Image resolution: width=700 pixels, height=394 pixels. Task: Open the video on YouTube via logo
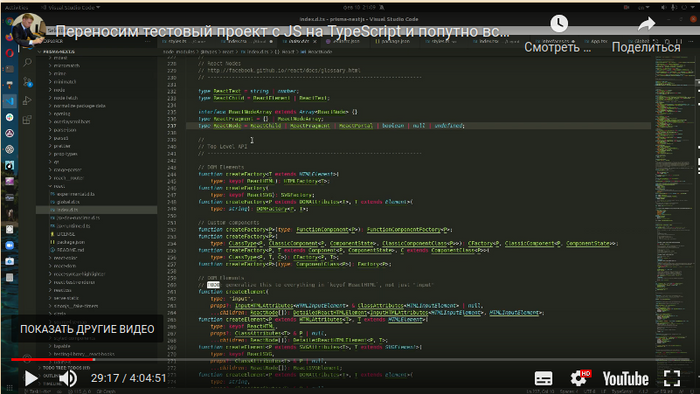[625, 379]
